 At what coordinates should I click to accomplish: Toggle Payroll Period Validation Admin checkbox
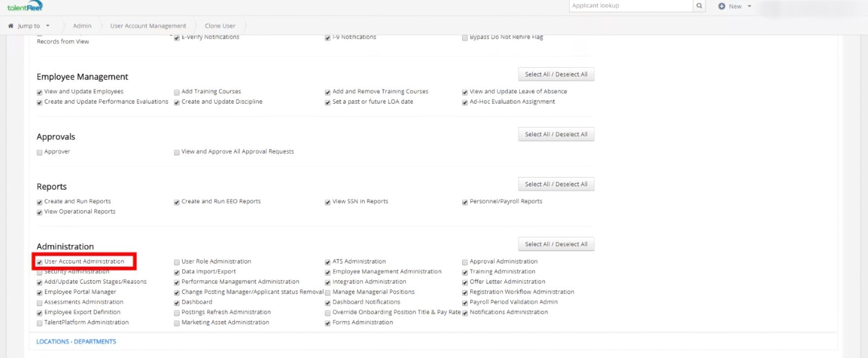pos(465,303)
